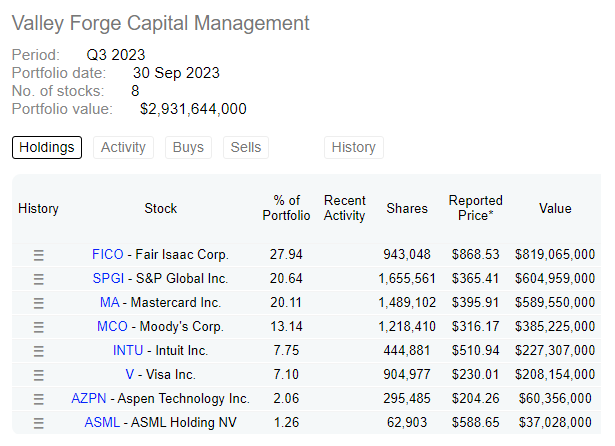This screenshot has width=615, height=446.
Task: Open the Activity tab
Action: click(124, 148)
